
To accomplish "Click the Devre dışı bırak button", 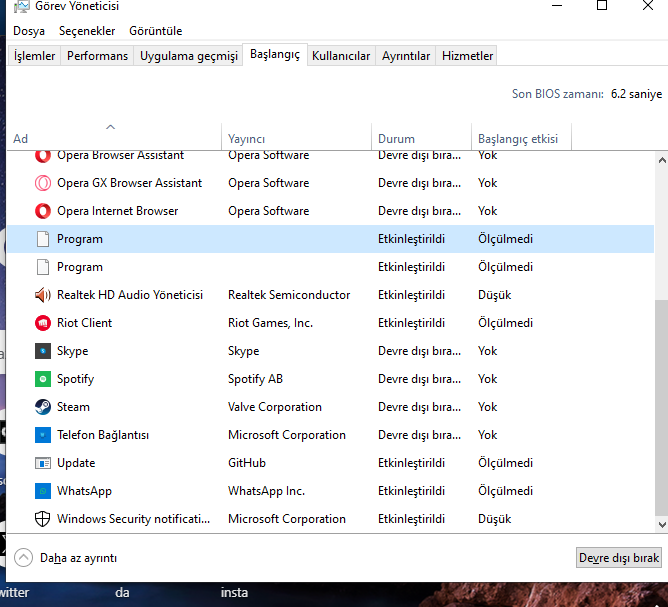I will pos(619,558).
